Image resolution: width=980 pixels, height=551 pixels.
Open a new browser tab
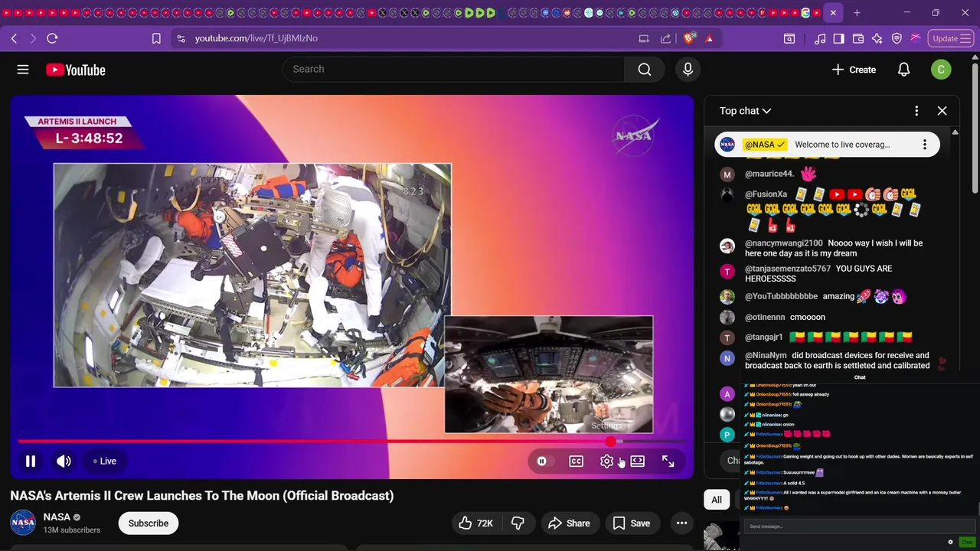[857, 12]
